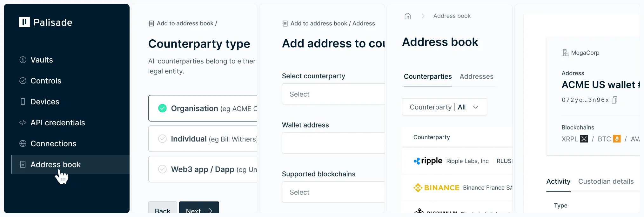Select the Devices sidebar icon
The image size is (644, 217).
(23, 102)
